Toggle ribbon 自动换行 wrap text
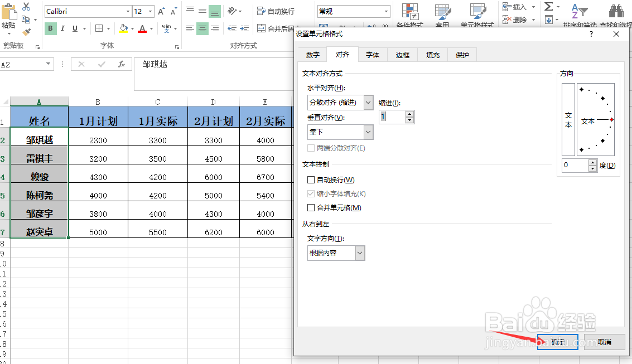Image resolution: width=632 pixels, height=364 pixels. click(276, 11)
